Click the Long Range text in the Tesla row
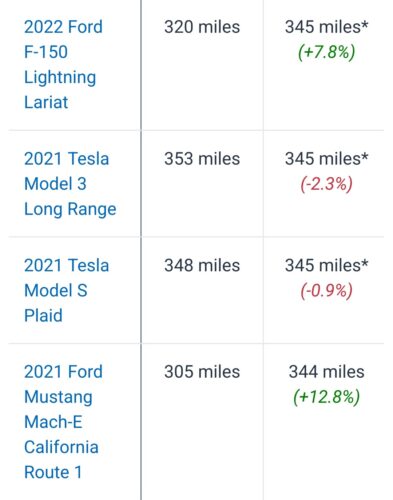 70,209
